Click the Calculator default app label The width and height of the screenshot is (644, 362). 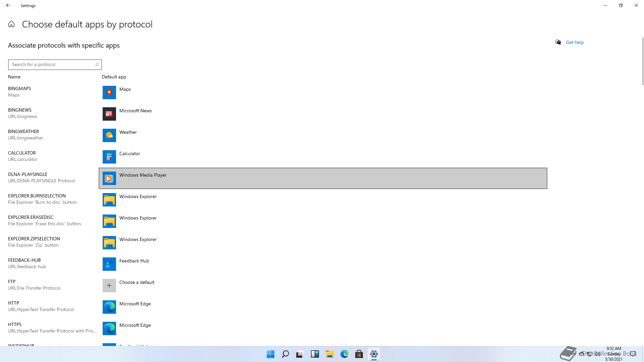tap(130, 154)
